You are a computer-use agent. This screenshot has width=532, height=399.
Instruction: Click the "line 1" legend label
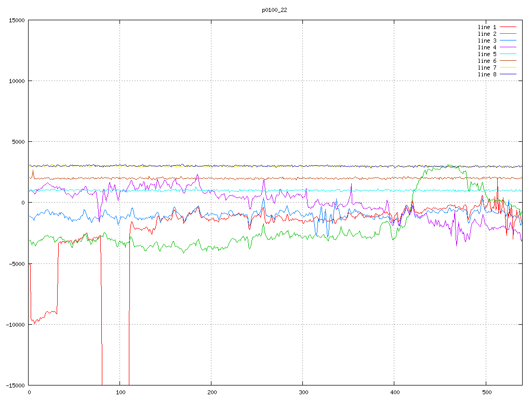(x=487, y=27)
